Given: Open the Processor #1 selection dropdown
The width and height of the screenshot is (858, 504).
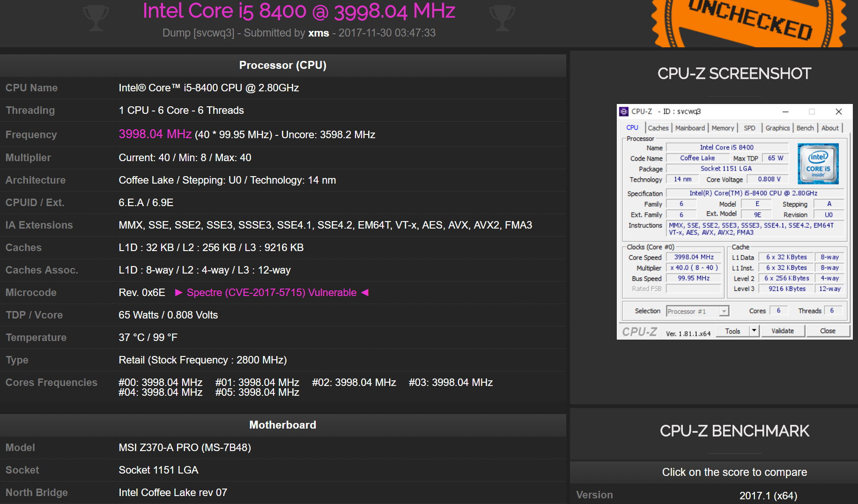Looking at the screenshot, I should point(698,311).
